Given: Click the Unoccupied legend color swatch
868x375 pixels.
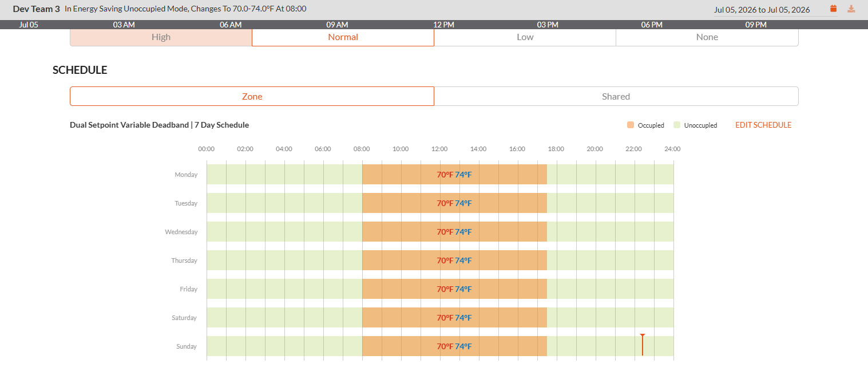Looking at the screenshot, I should click(x=677, y=125).
